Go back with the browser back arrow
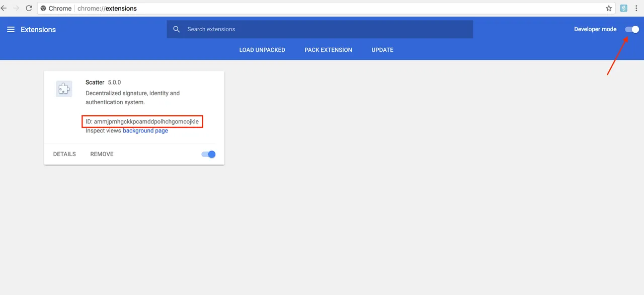 pyautogui.click(x=4, y=8)
